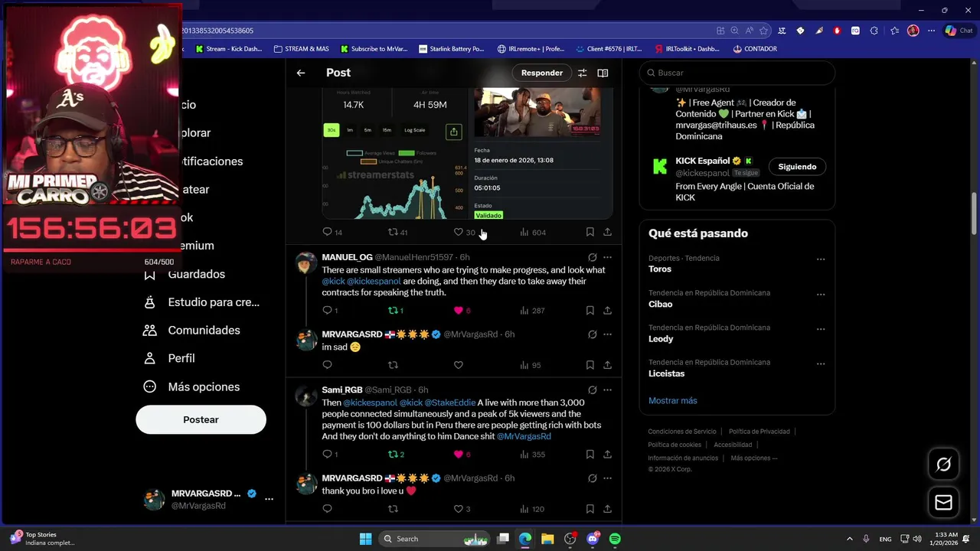Viewport: 980px width, 551px height.
Task: Open options for Toros trend
Action: [820, 259]
